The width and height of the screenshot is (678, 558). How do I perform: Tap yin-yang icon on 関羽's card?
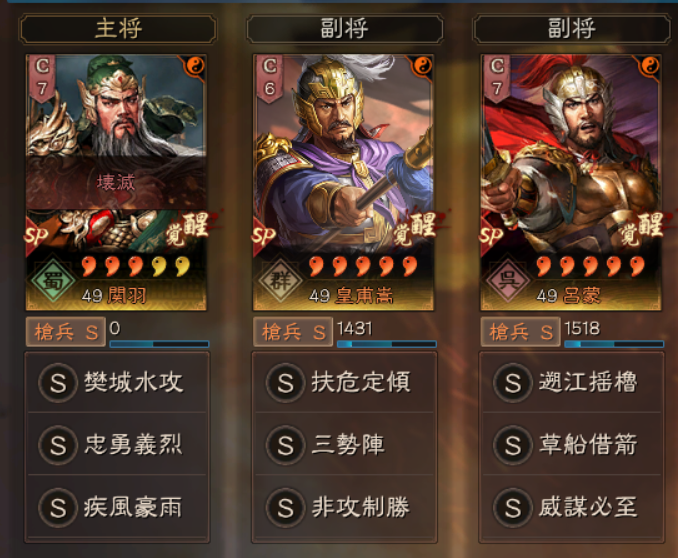click(x=195, y=66)
